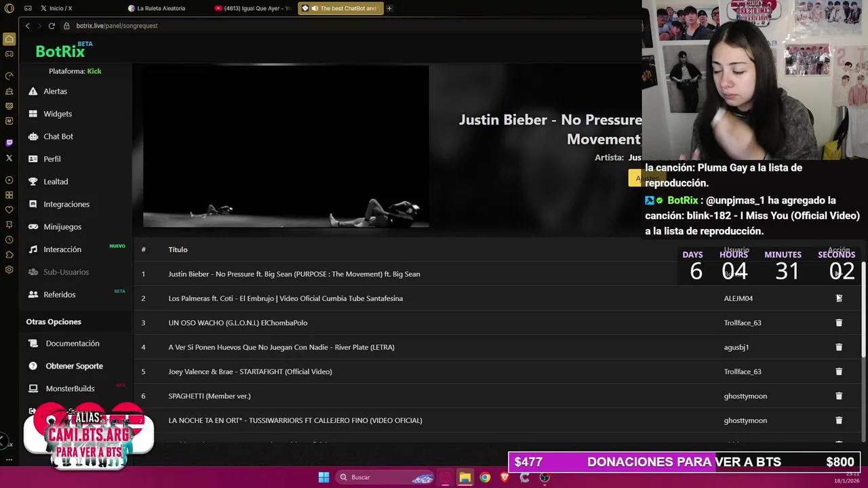Open browser sidebar extensions puzzle icon
This screenshot has height=488, width=868.
click(x=9, y=255)
